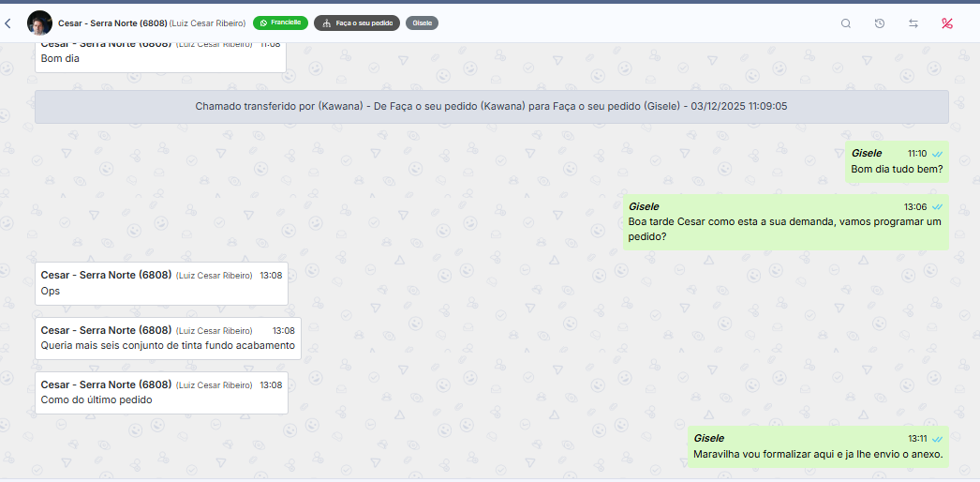Image resolution: width=980 pixels, height=482 pixels.
Task: Click the gray Gisele agent badge
Action: click(422, 23)
